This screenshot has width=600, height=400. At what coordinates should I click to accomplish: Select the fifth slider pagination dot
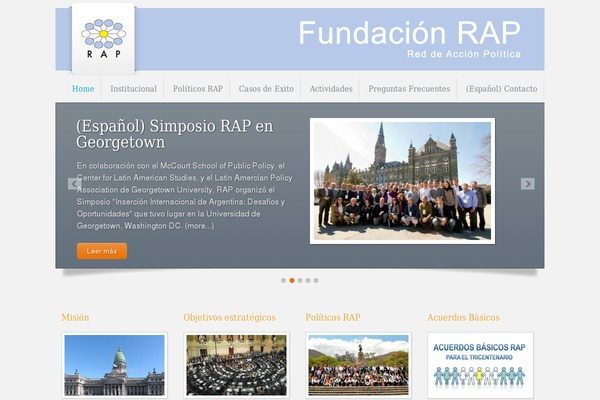[316, 281]
